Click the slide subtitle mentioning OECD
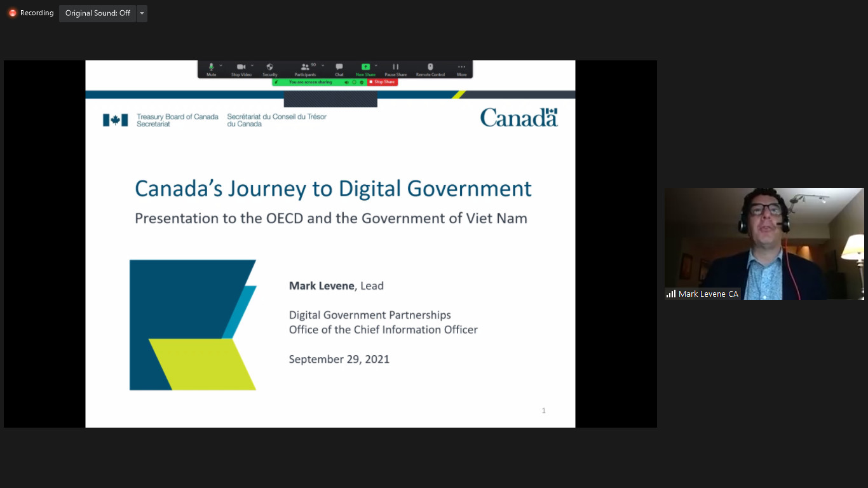This screenshot has height=488, width=868. (x=331, y=218)
